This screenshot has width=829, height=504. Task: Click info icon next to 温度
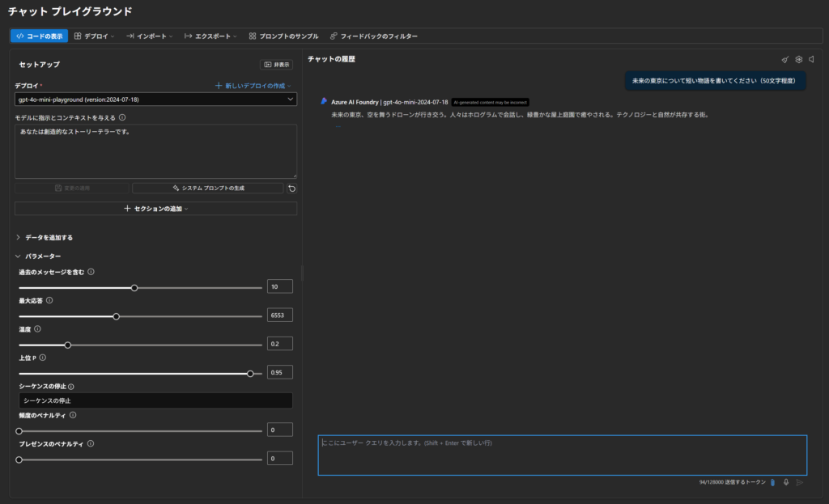[x=38, y=329]
